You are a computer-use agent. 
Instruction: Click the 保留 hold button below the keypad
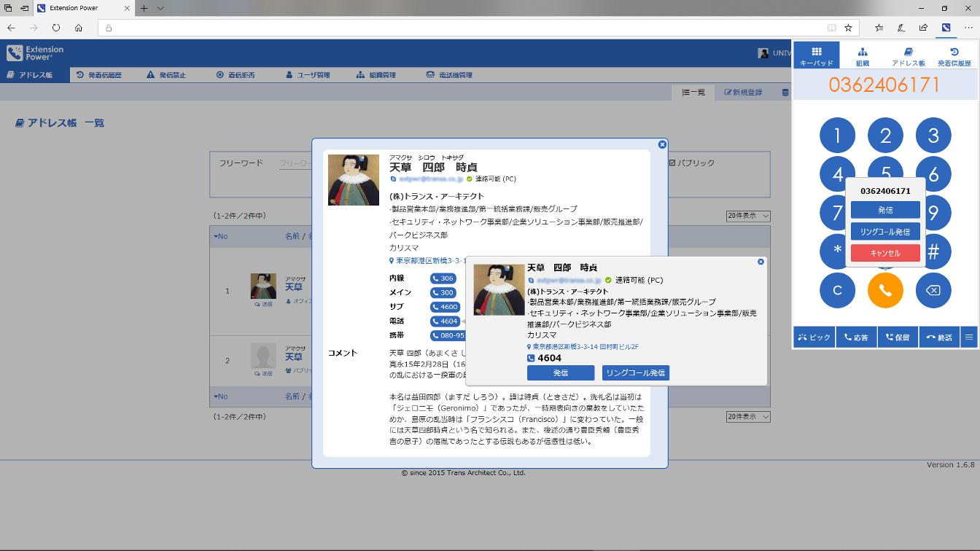[897, 337]
